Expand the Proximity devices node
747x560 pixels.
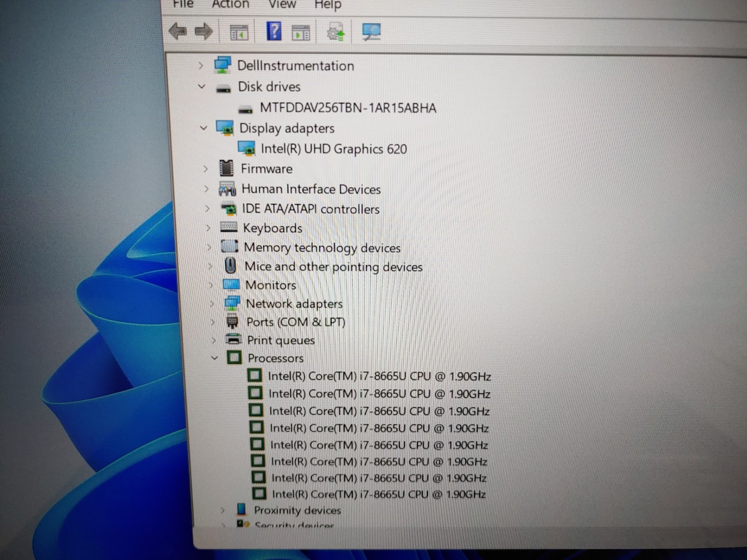tap(223, 510)
